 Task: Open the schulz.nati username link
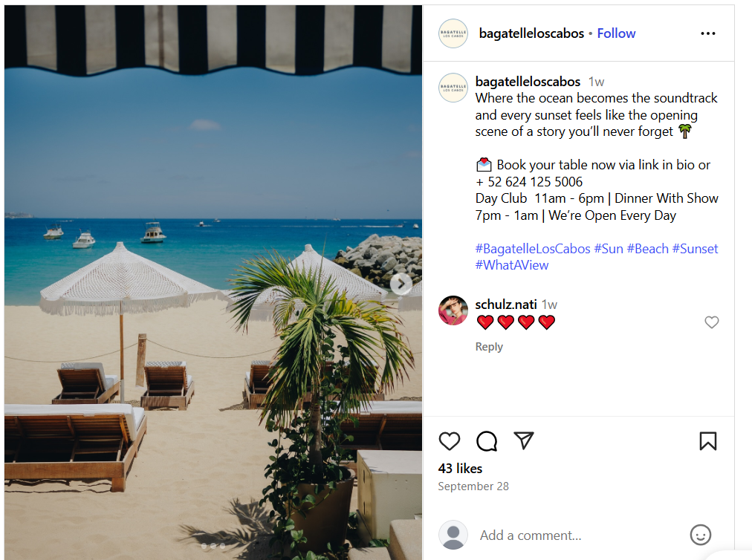pyautogui.click(x=505, y=305)
